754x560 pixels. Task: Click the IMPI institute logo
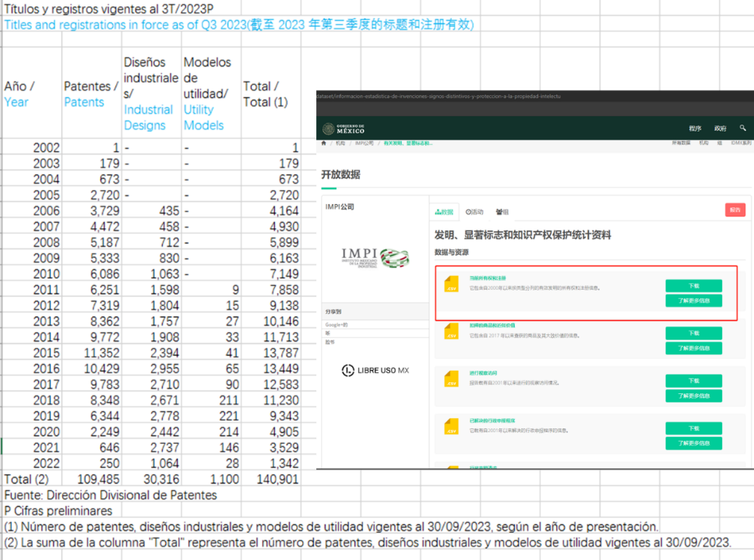375,258
